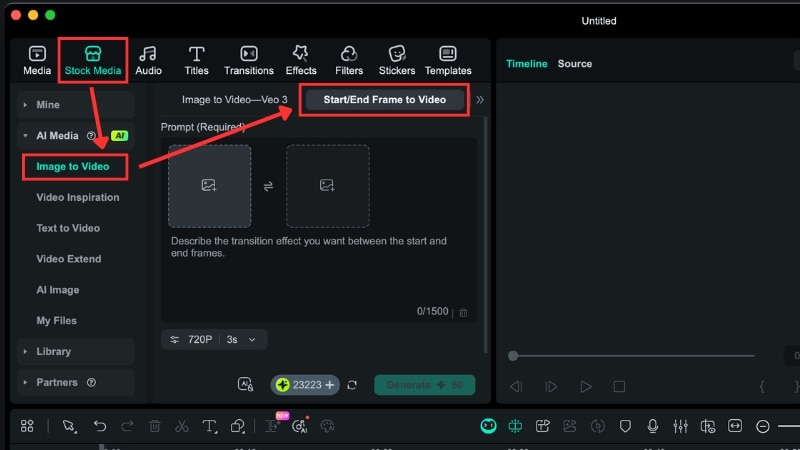The width and height of the screenshot is (800, 450).
Task: Choose the selection pointer tool
Action: (69, 426)
